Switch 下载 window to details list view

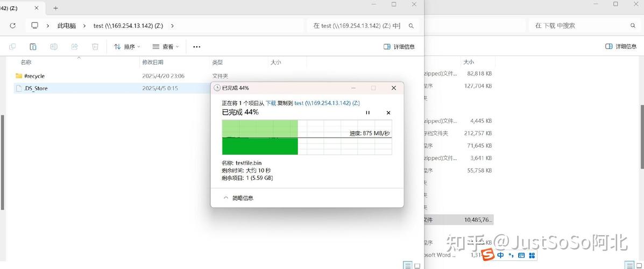[629, 266]
